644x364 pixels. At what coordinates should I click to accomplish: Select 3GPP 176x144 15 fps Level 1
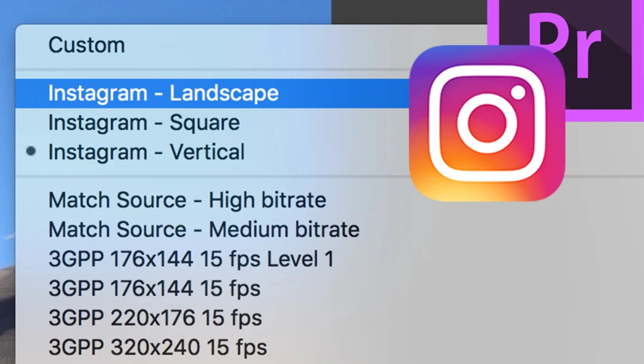coord(191,259)
